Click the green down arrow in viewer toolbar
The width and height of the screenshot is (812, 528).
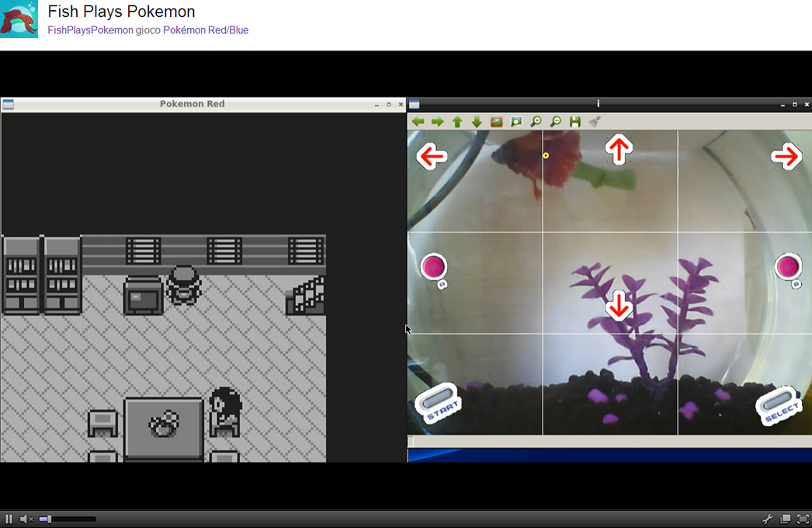(x=477, y=122)
